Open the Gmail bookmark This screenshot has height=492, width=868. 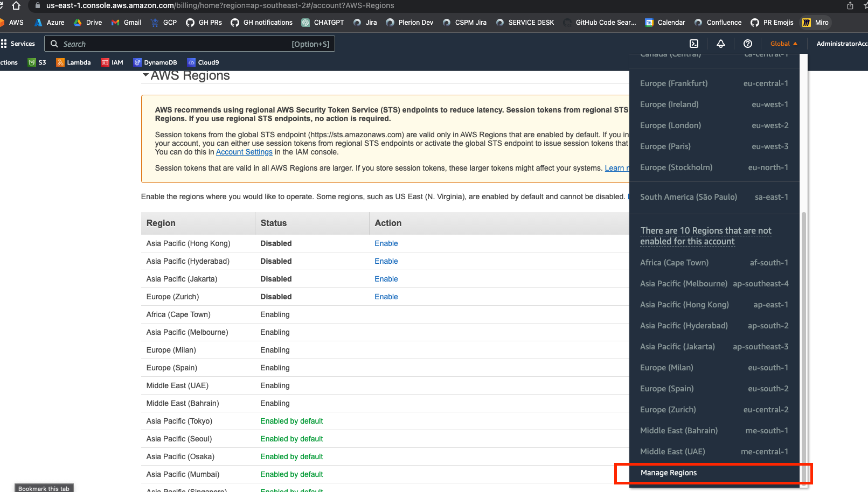click(126, 23)
